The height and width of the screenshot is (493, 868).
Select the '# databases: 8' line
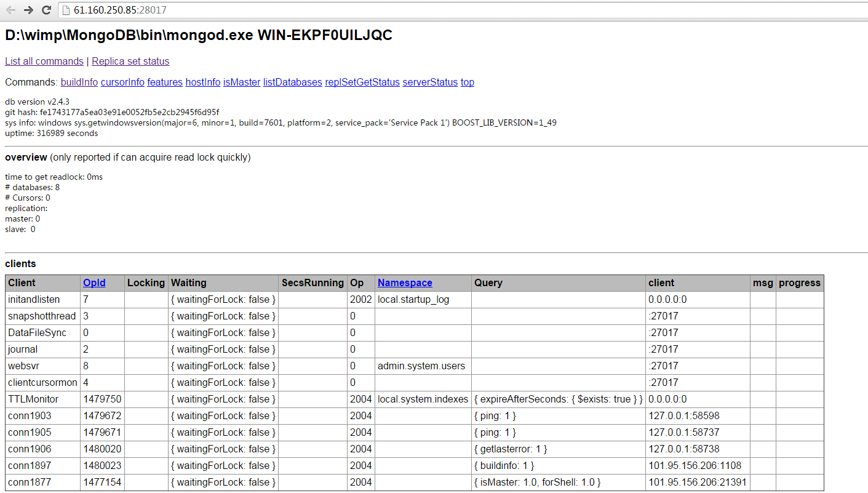(32, 187)
